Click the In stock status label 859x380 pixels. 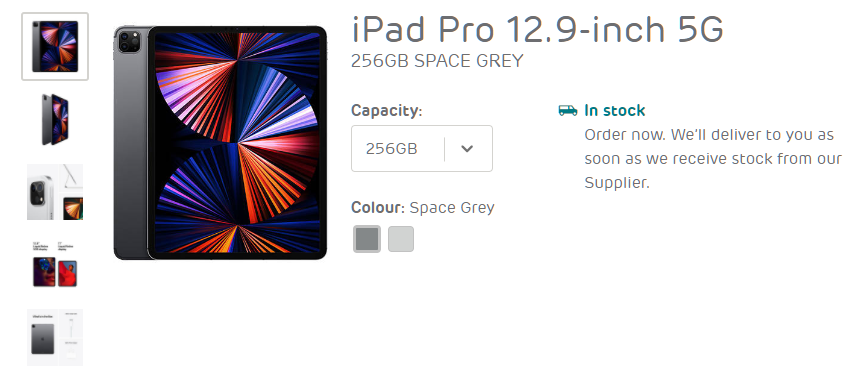615,111
